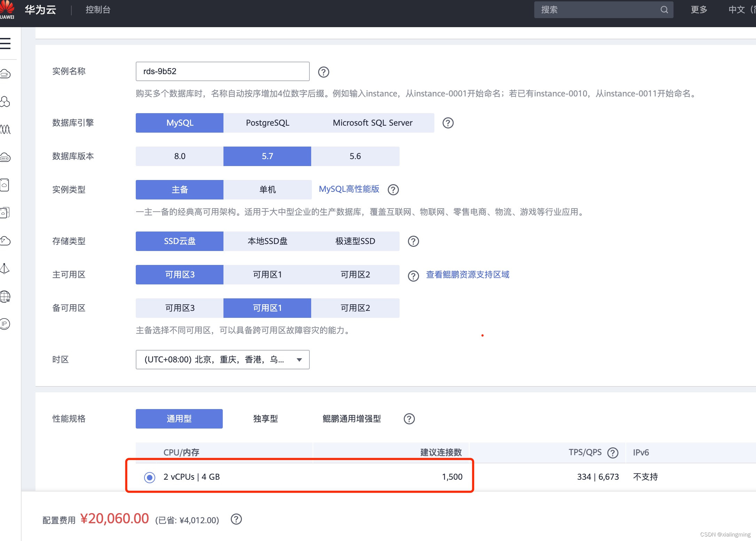Image resolution: width=756 pixels, height=541 pixels.
Task: Open the wave-shaped sidebar icon
Action: click(x=5, y=130)
